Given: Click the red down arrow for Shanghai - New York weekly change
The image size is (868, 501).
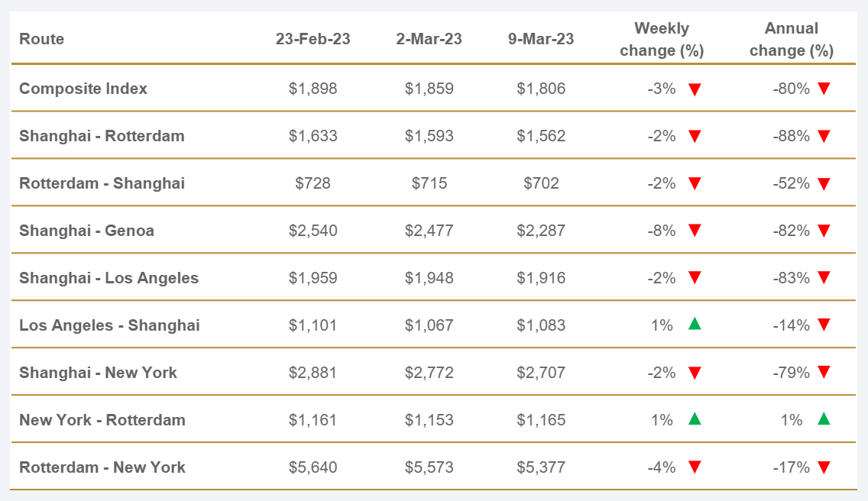Looking at the screenshot, I should pos(695,373).
